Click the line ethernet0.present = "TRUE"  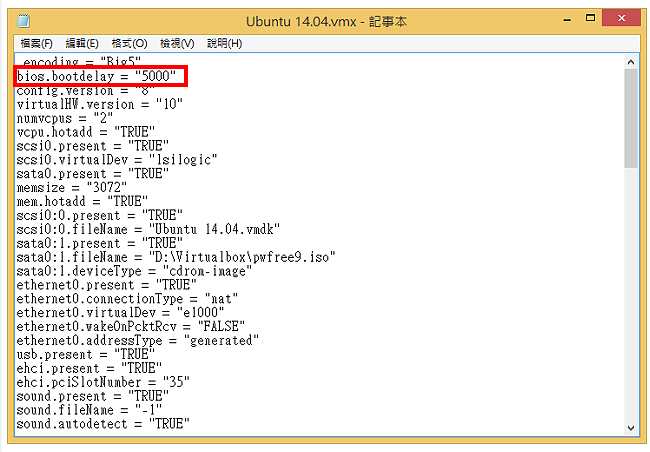[107, 285]
